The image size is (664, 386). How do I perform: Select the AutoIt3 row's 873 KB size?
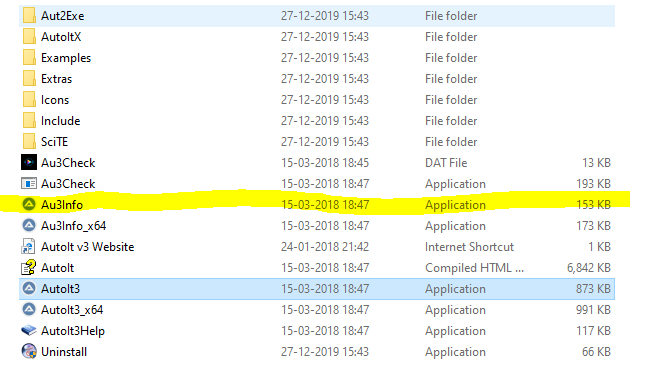tap(593, 289)
